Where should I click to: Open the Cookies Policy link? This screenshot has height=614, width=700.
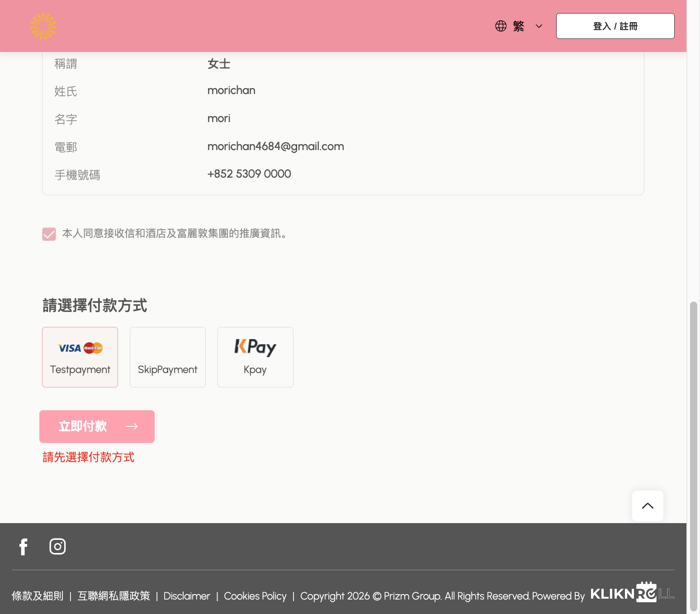tap(255, 596)
